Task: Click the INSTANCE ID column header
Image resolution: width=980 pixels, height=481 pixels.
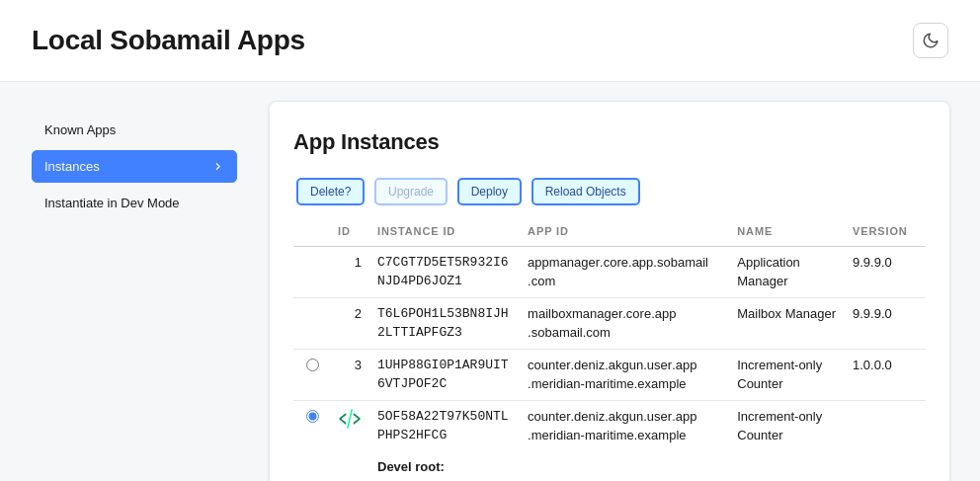Action: coord(416,231)
